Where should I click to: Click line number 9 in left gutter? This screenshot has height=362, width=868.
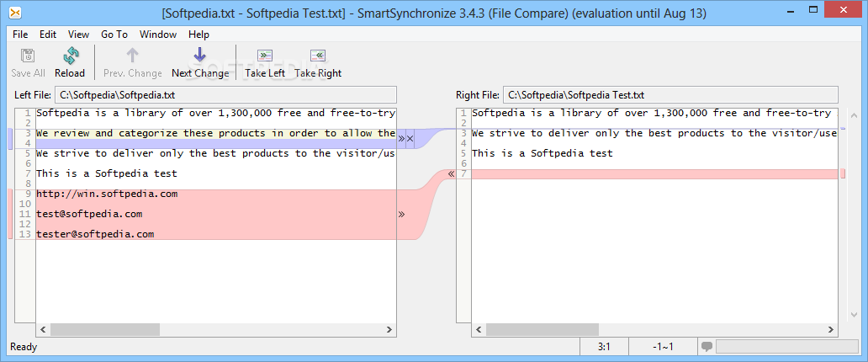[x=29, y=194]
